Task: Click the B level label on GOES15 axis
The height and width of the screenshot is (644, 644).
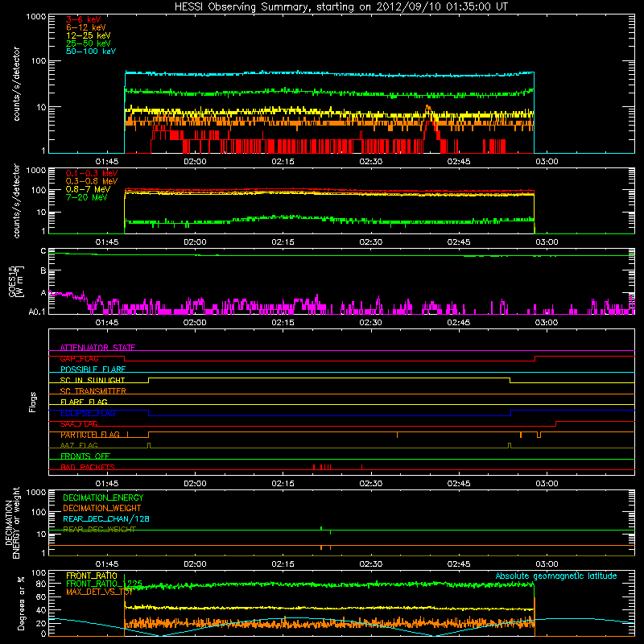Action: coord(43,270)
